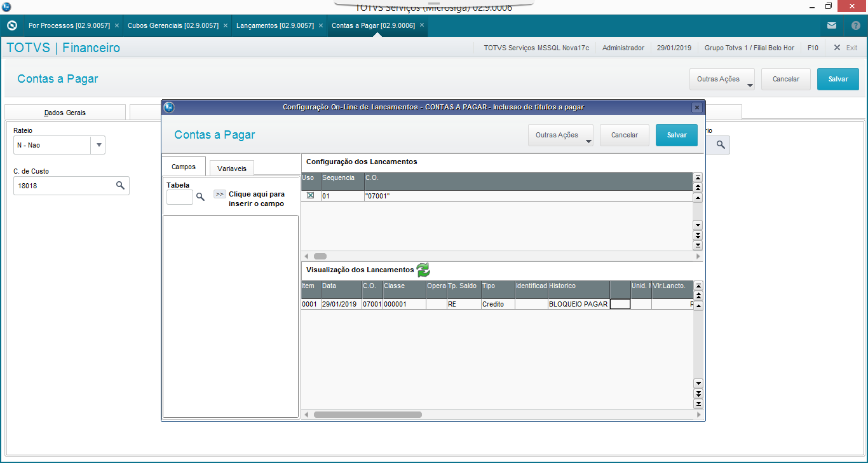Click the Tabela input field
Viewport: 868px width, 463px height.
pos(180,197)
